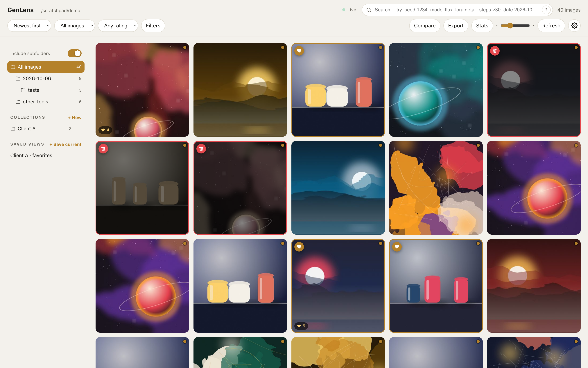
Task: Click the heart badge on the pink sunset image
Action: click(299, 247)
